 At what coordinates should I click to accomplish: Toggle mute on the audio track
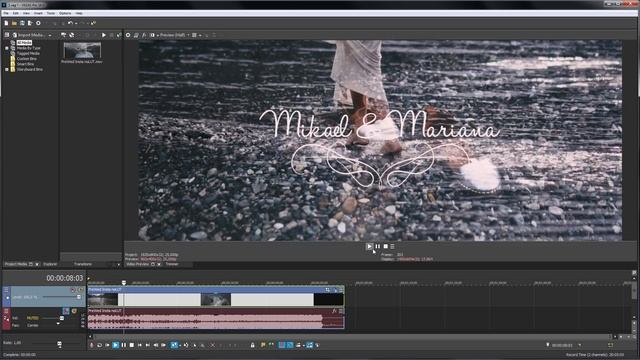(66, 311)
